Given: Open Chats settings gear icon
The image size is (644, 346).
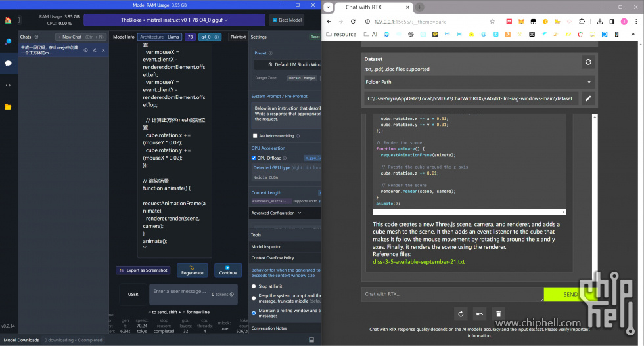Looking at the screenshot, I should (36, 37).
